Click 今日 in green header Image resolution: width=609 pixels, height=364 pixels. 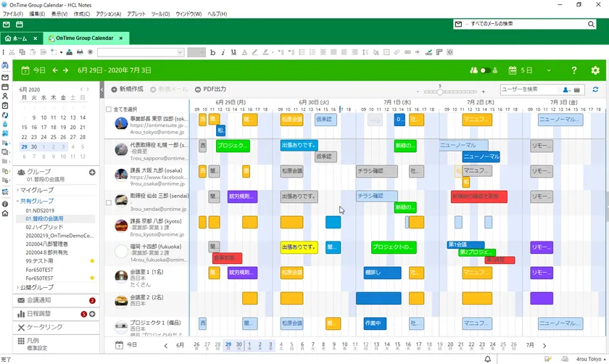(33, 70)
